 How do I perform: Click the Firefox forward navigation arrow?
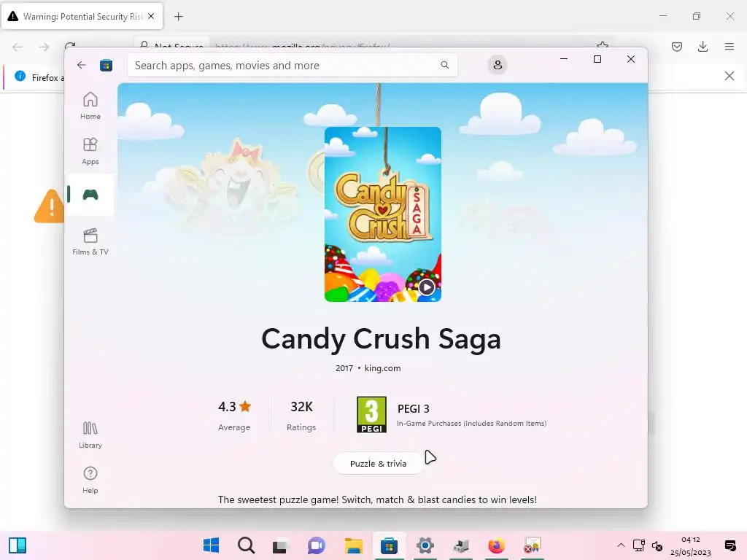(x=44, y=47)
